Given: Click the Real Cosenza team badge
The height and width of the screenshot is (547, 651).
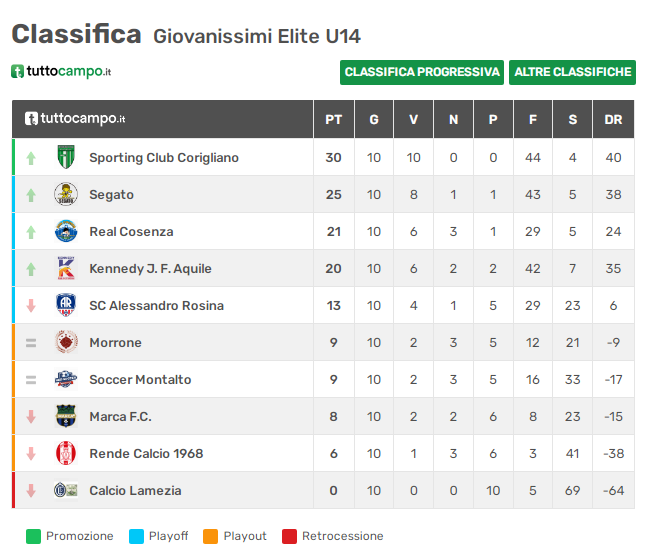Looking at the screenshot, I should click(66, 231).
